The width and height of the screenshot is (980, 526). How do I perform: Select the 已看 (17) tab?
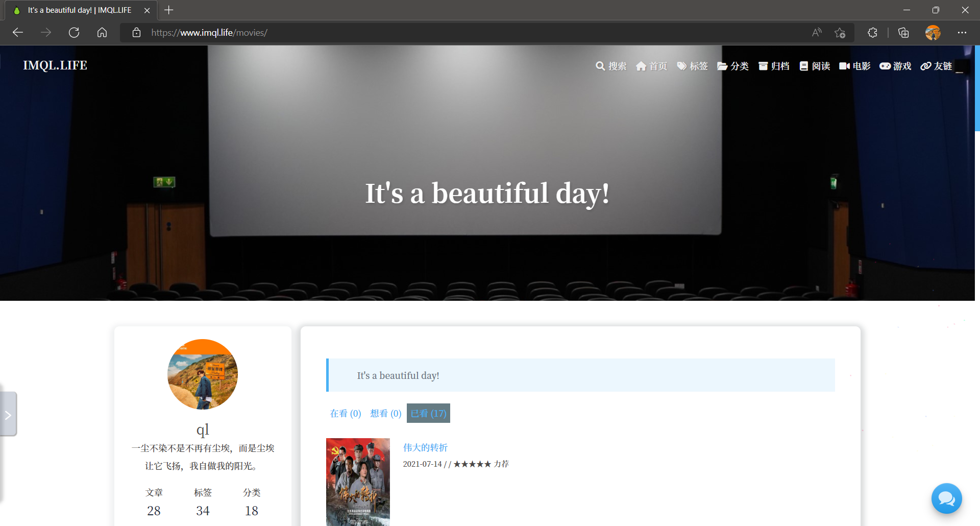pos(428,414)
